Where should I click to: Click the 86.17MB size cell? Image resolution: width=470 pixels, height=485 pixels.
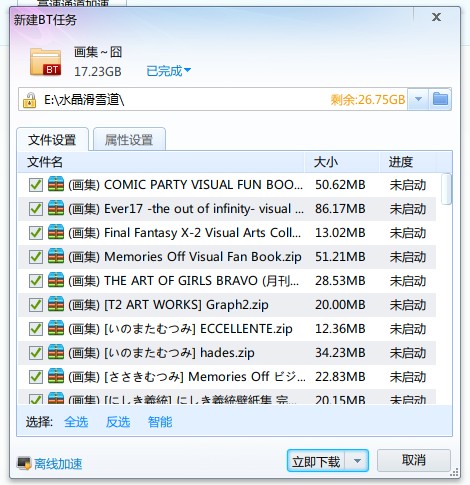340,209
